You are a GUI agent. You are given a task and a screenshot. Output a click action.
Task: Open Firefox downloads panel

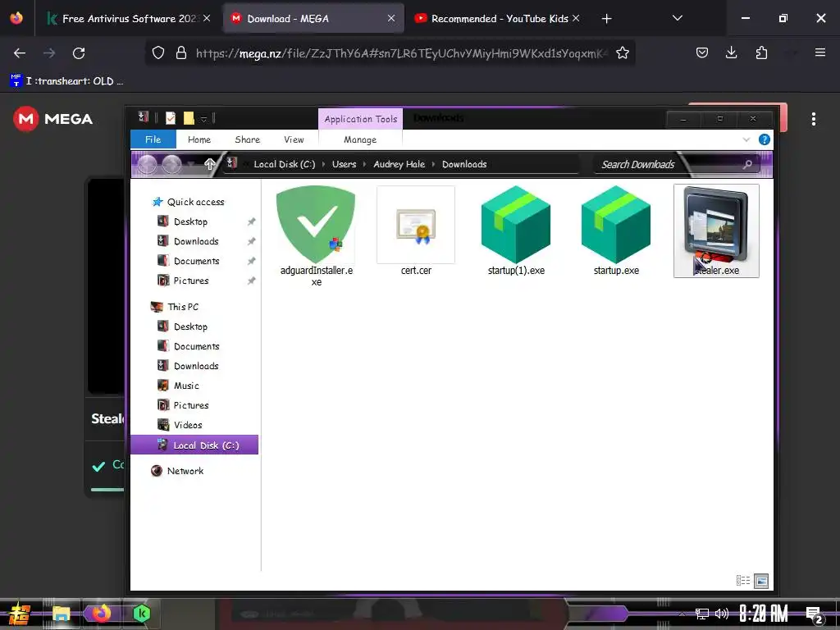(731, 52)
